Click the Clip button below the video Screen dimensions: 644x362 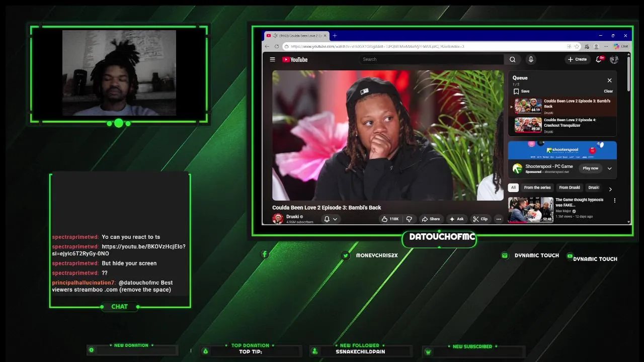pos(480,219)
